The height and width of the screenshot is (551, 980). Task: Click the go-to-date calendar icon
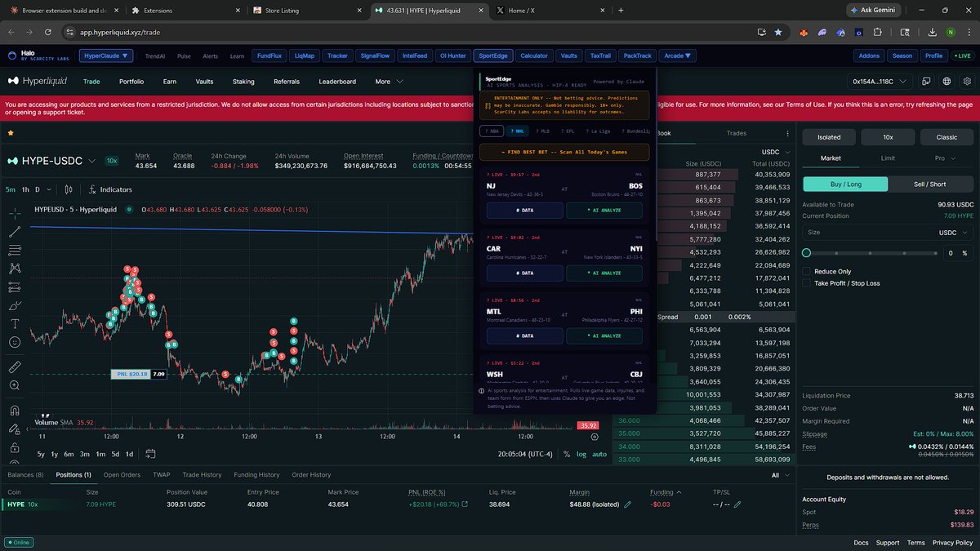[151, 454]
